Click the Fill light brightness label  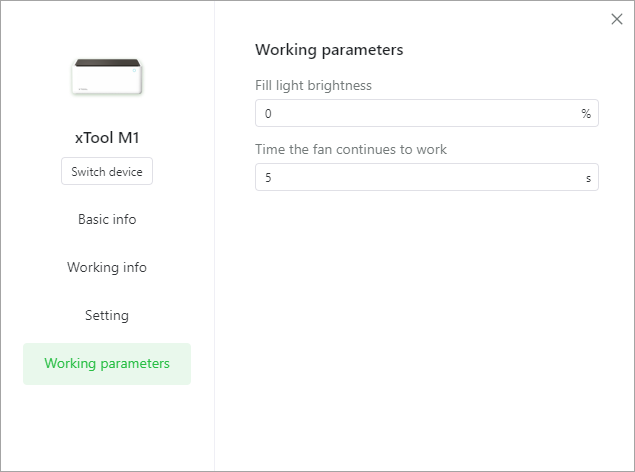[313, 85]
